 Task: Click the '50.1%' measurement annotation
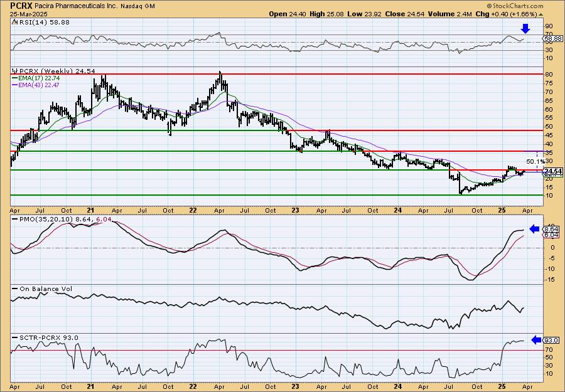tap(535, 162)
